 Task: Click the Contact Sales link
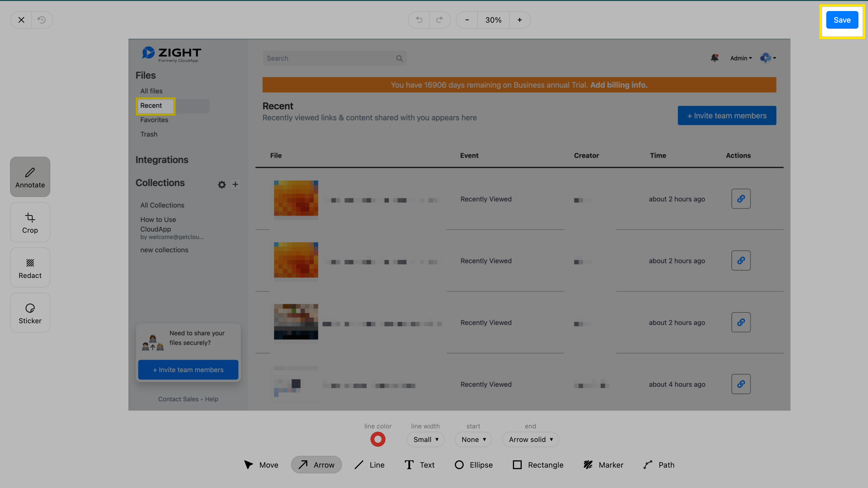click(x=178, y=399)
